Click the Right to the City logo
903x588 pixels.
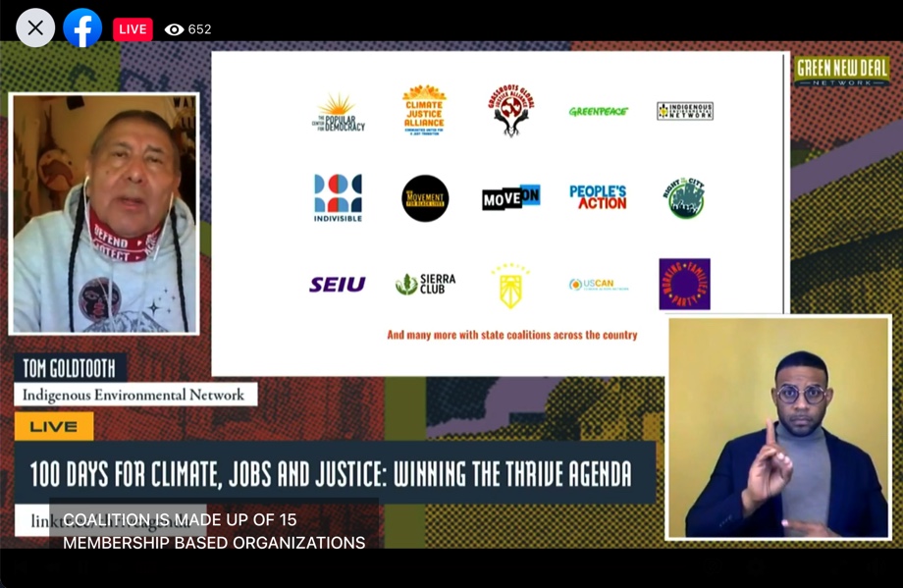click(x=684, y=198)
